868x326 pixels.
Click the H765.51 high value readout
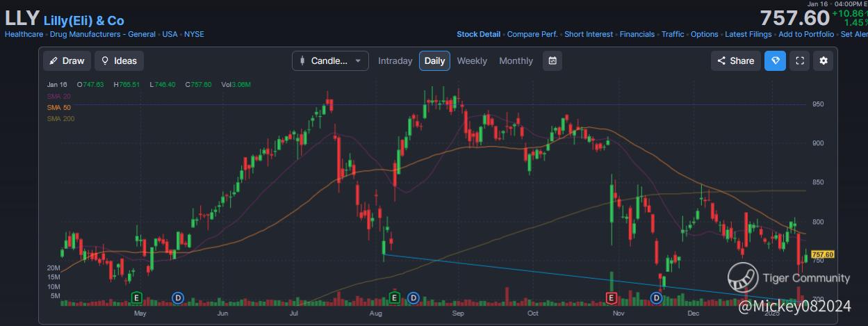(x=125, y=84)
